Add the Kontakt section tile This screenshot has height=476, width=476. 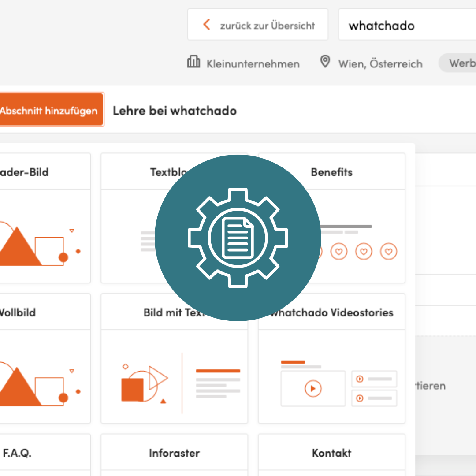pos(331,453)
